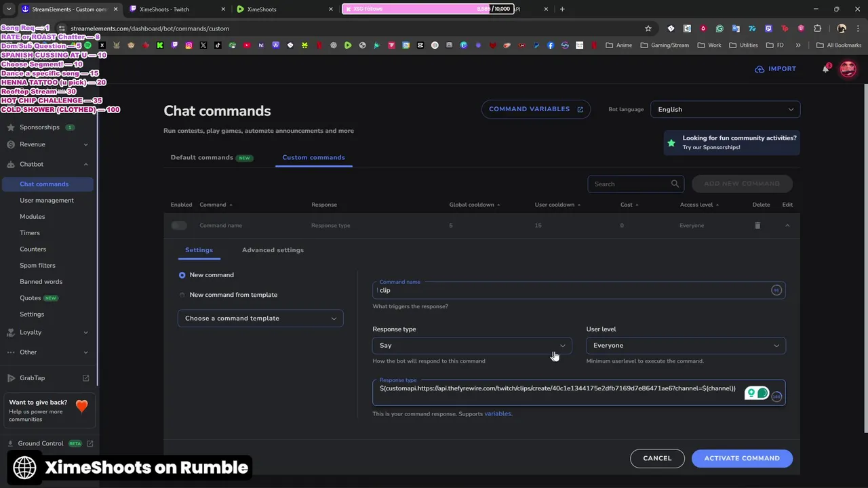
Task: Click the browser address bar URL
Action: [x=149, y=28]
